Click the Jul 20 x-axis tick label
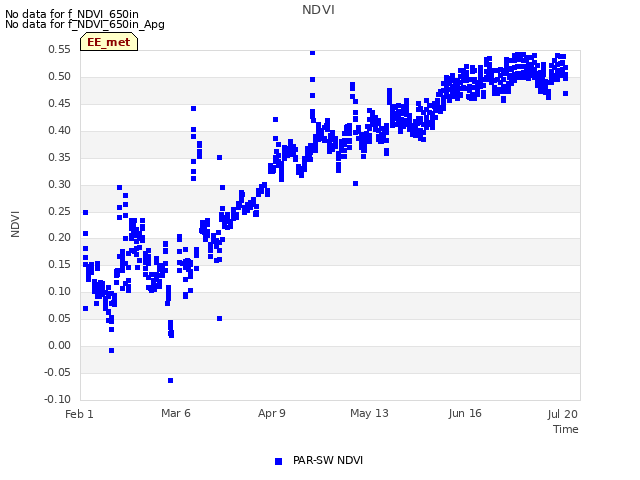The height and width of the screenshot is (480, 640). click(562, 414)
